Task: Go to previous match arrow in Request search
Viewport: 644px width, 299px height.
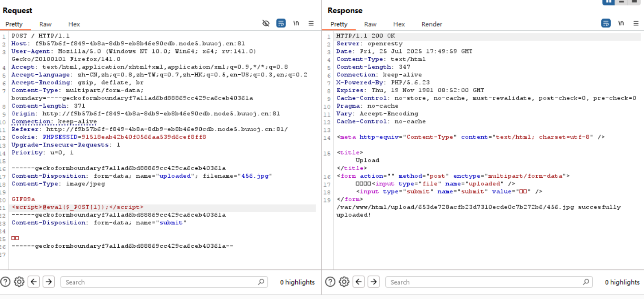Action: tap(34, 282)
